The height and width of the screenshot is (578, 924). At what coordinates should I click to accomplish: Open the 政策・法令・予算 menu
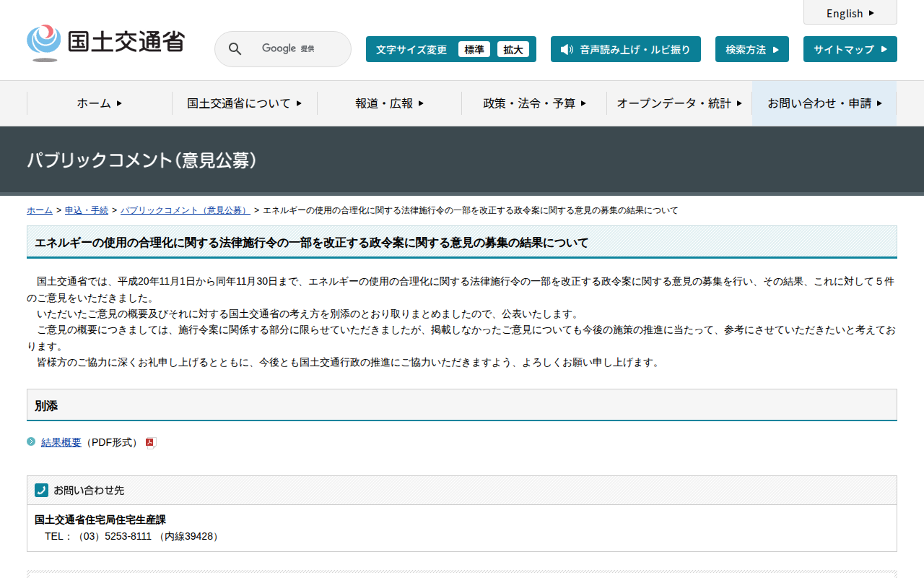point(534,103)
